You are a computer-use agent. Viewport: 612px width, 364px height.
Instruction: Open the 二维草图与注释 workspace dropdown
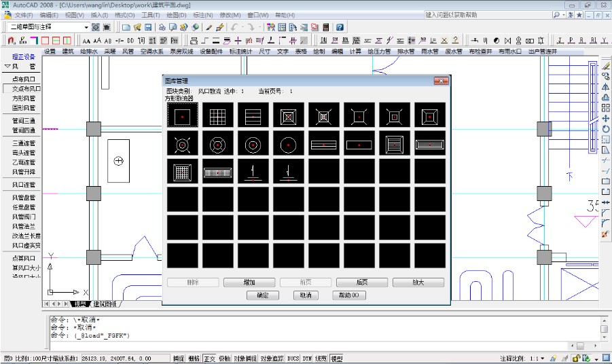point(86,27)
